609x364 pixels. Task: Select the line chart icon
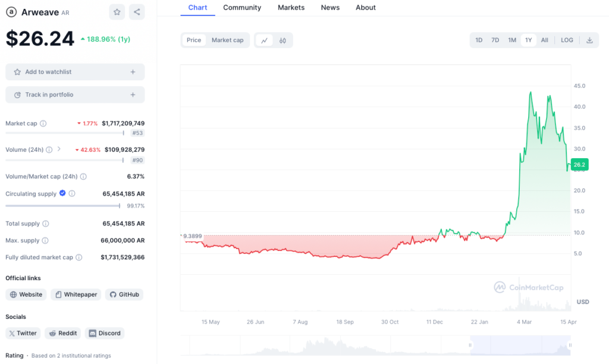(x=264, y=40)
